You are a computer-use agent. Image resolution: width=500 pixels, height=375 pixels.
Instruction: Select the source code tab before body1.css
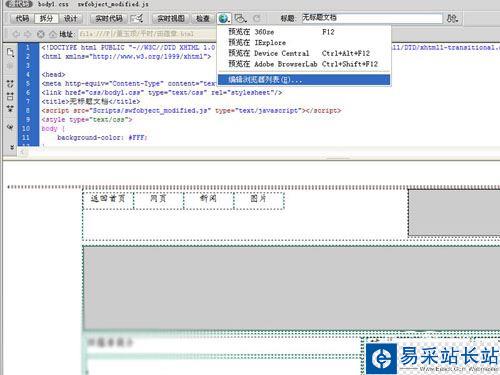pyautogui.click(x=19, y=4)
